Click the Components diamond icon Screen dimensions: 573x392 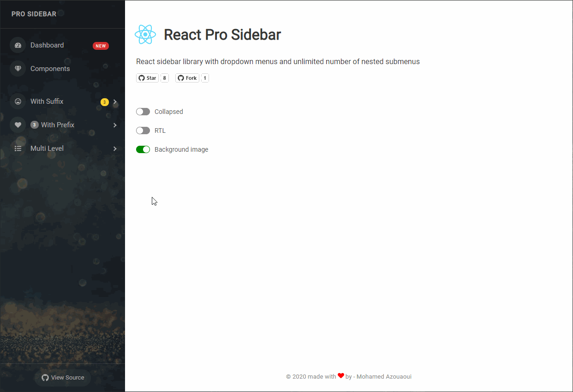(18, 68)
